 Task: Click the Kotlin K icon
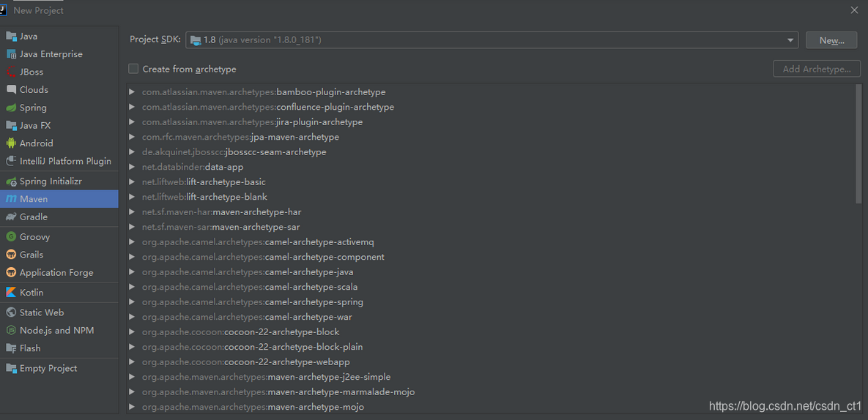(11, 293)
